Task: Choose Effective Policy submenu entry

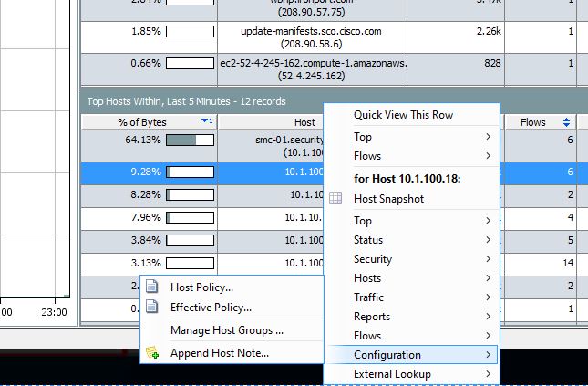Action: pyautogui.click(x=211, y=308)
